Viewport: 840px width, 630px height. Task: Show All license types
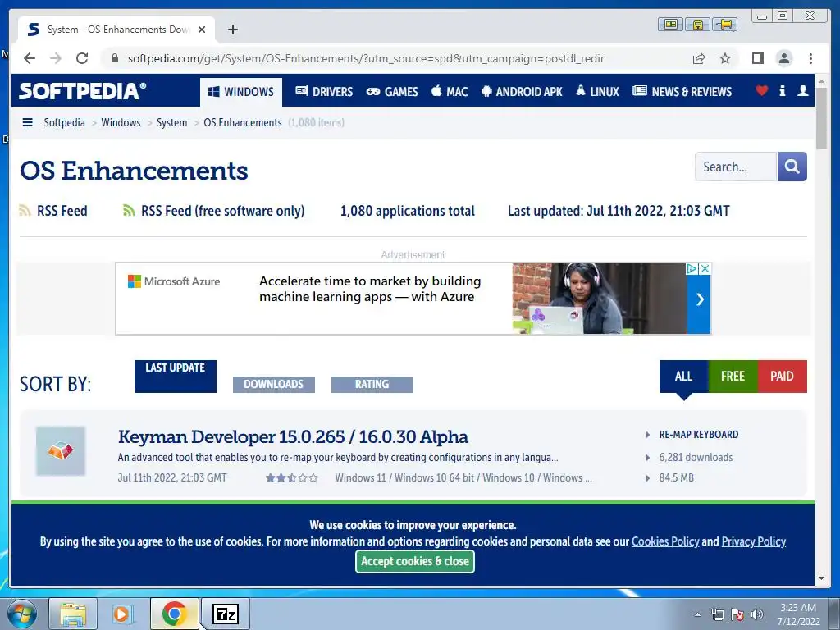tap(683, 376)
